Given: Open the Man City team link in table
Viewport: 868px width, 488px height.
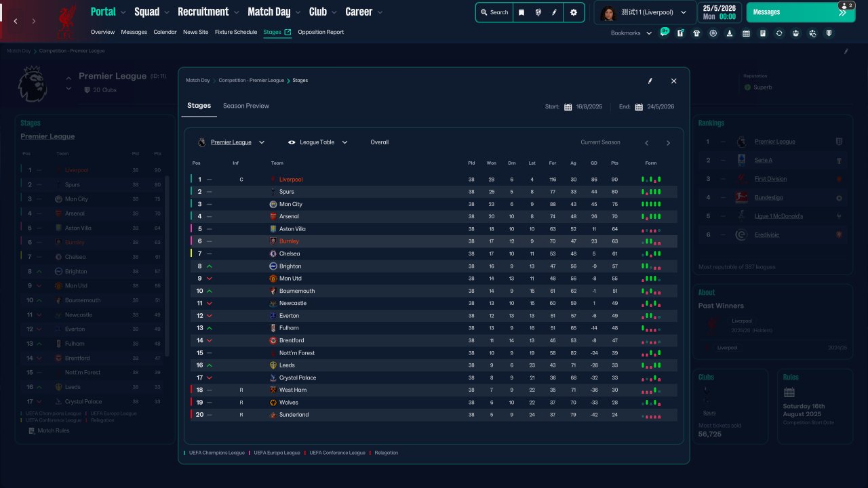Looking at the screenshot, I should [x=291, y=205].
